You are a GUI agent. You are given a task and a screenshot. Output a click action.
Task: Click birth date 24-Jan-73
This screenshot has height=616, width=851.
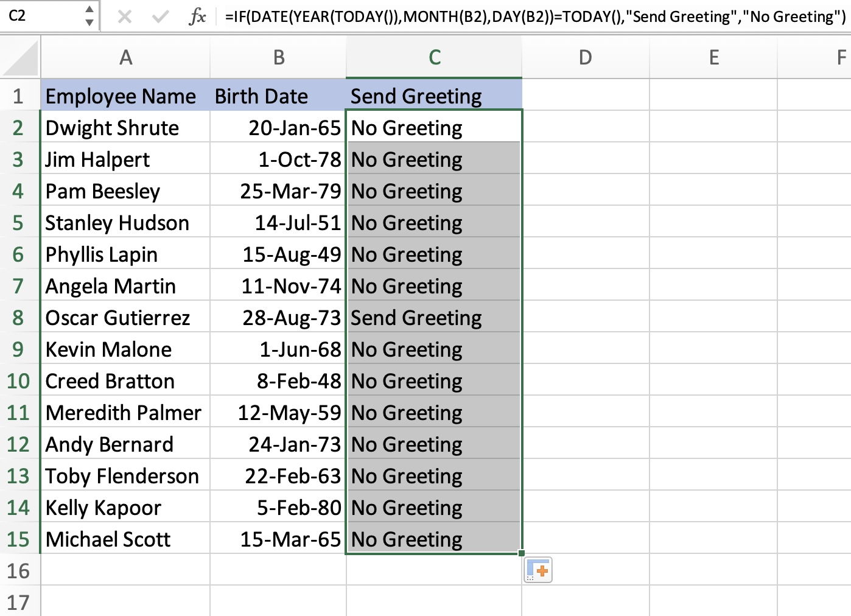[278, 444]
